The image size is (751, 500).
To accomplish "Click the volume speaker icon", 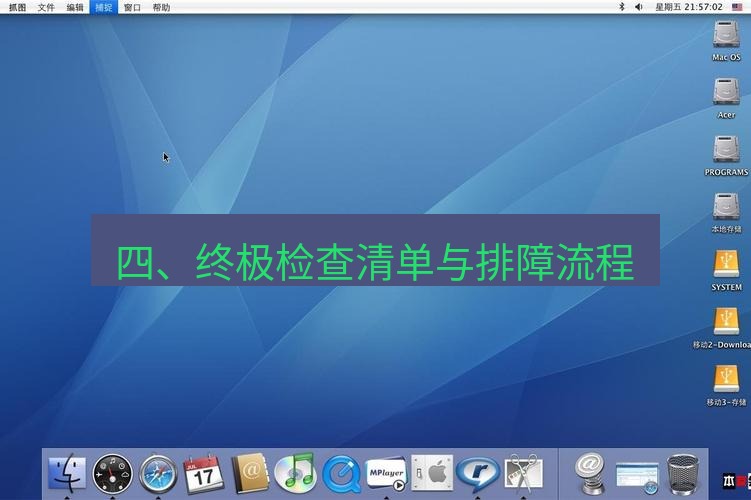I will [638, 7].
